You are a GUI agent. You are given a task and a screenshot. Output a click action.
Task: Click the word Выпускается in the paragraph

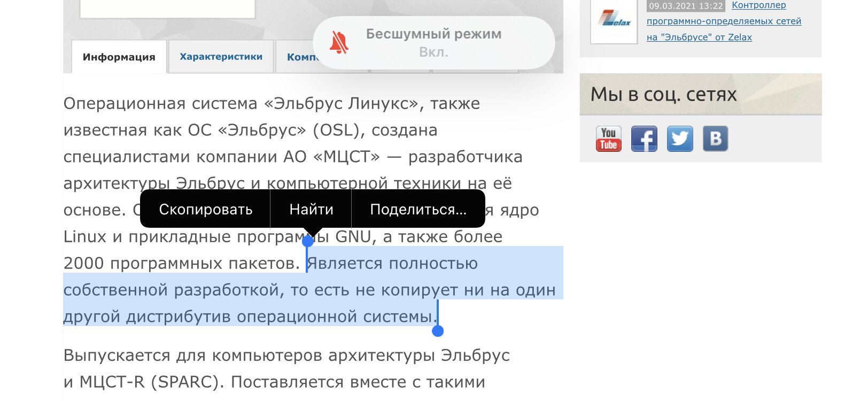[117, 356]
